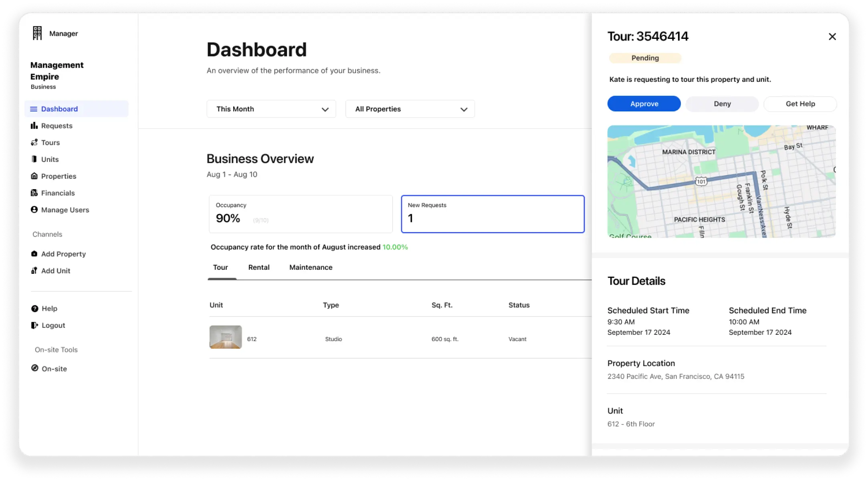Click the Logout door-arrow icon
Screen dimensions: 868x481
(x=34, y=325)
